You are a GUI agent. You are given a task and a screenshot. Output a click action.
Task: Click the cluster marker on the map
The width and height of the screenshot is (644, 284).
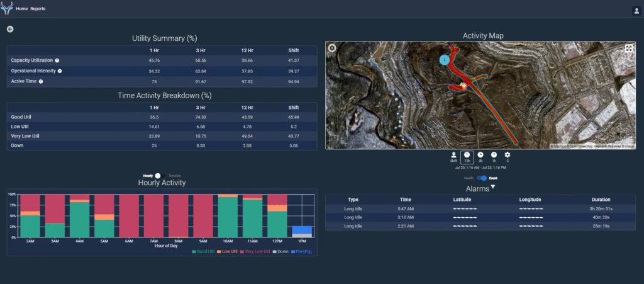[445, 60]
